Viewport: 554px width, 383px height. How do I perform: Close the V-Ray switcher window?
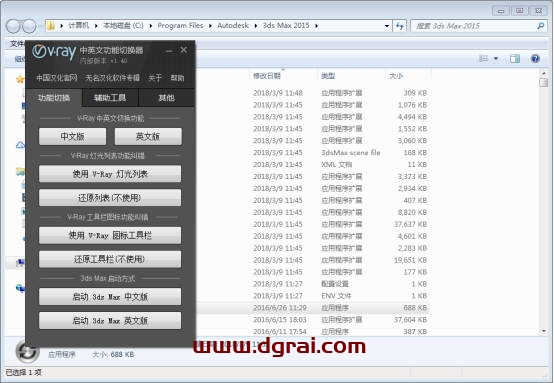coord(184,50)
